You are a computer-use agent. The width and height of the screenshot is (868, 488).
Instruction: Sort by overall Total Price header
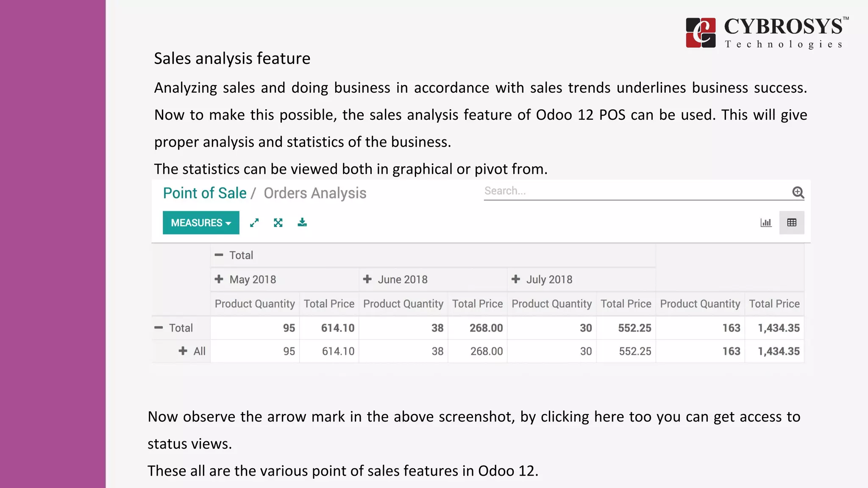[774, 304]
